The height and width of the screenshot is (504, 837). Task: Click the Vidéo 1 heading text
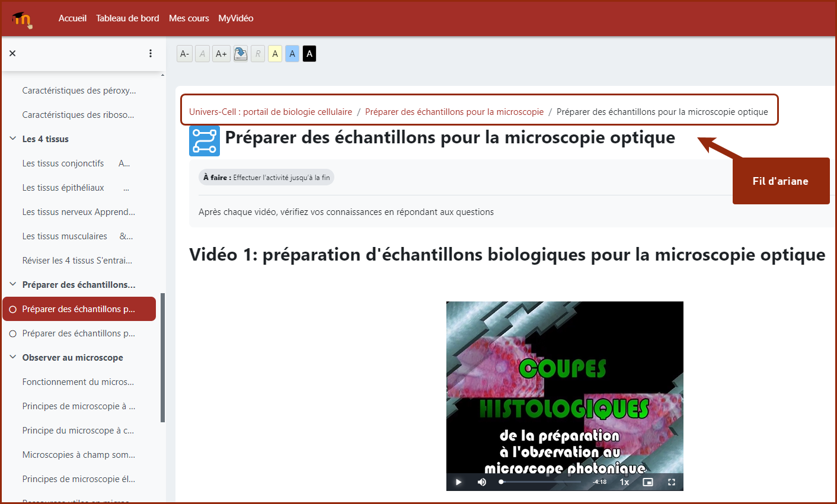point(507,255)
